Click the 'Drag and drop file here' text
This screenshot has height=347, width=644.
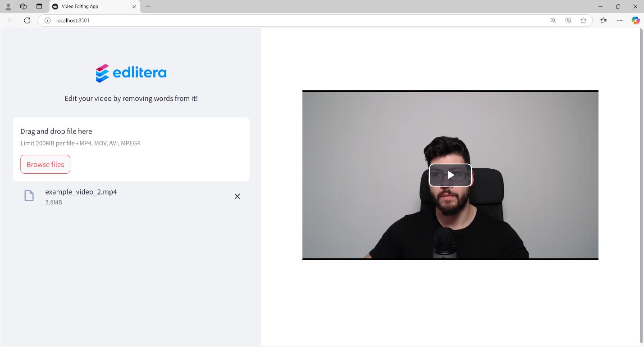pos(56,131)
